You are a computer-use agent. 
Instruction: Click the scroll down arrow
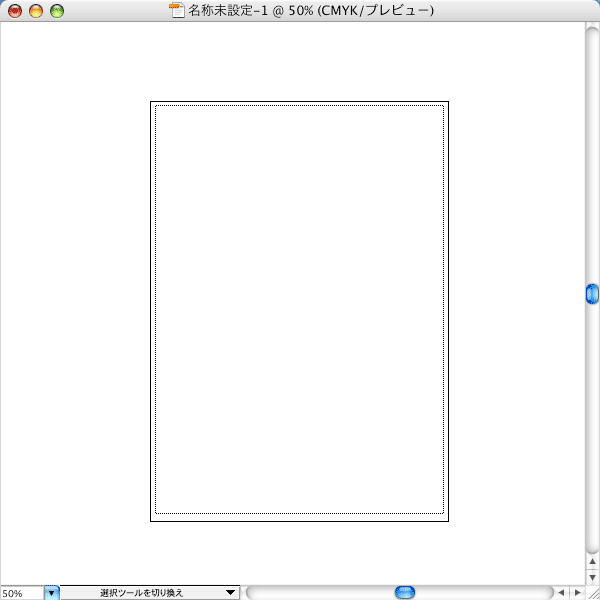coord(592,577)
